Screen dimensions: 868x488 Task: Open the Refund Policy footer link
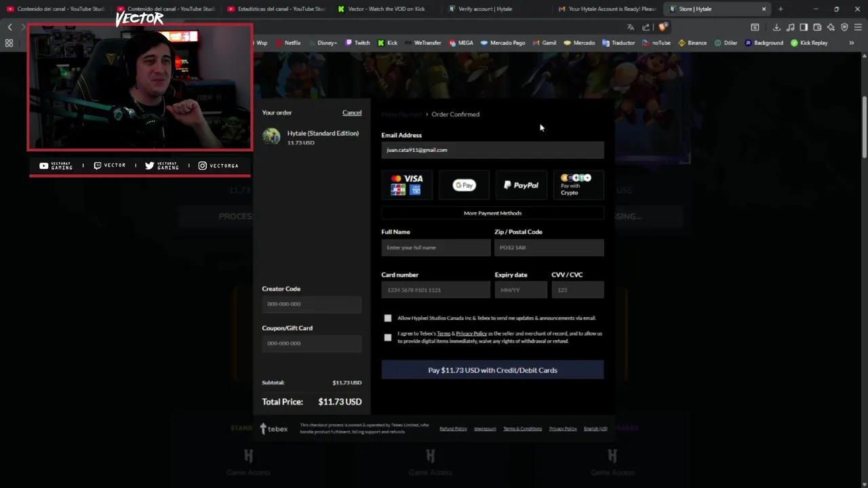[x=453, y=428]
